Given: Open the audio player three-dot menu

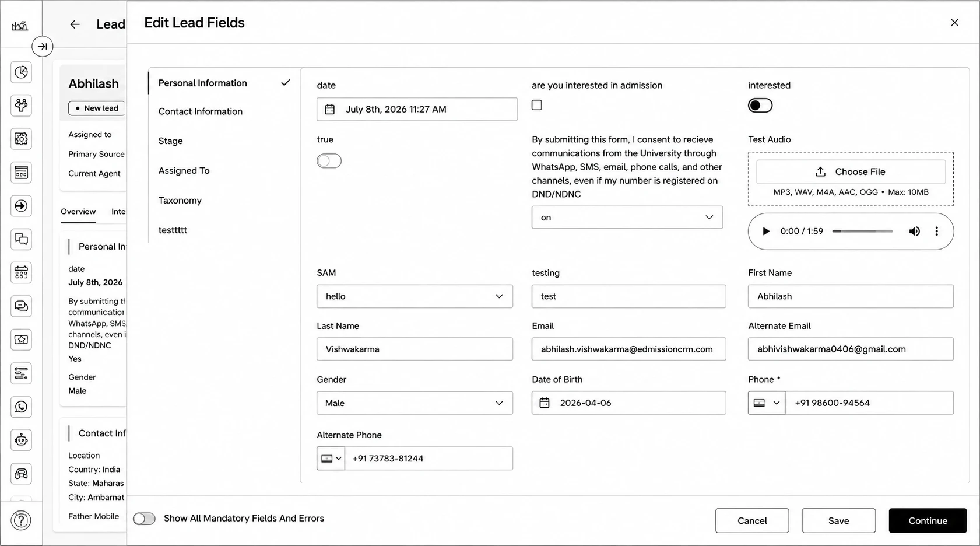Looking at the screenshot, I should pyautogui.click(x=937, y=232).
